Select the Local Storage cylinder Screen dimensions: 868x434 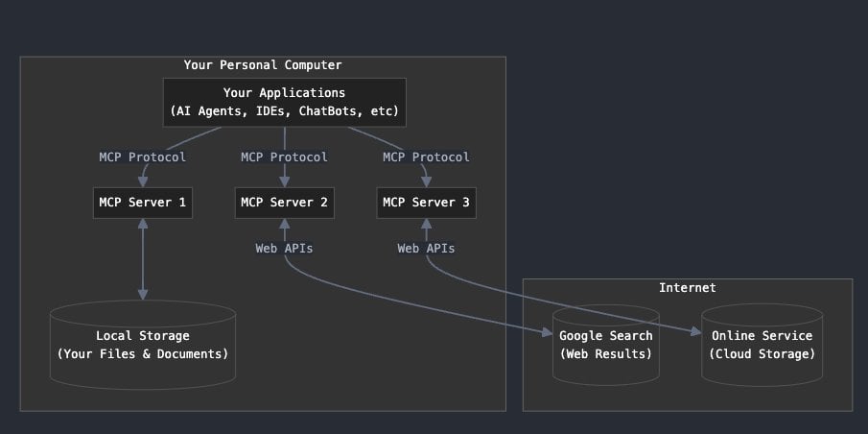[x=143, y=345]
